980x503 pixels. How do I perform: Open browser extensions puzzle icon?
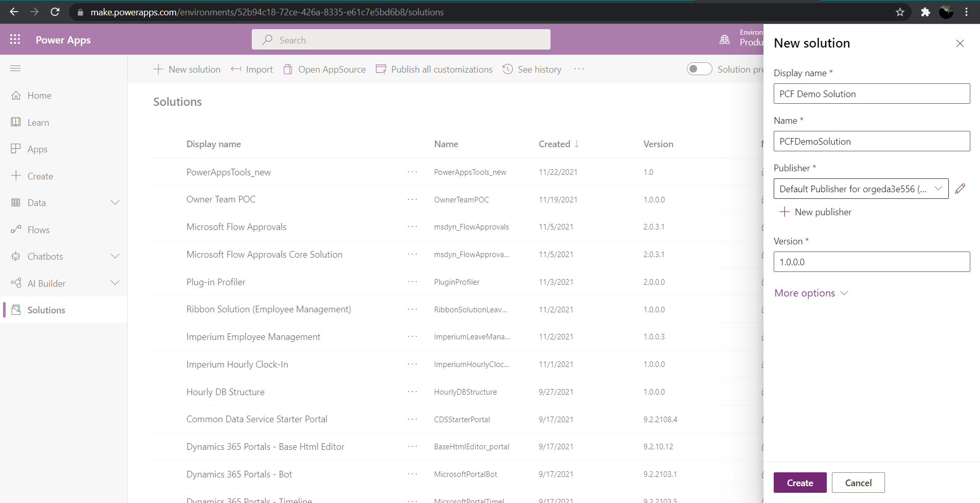click(925, 12)
